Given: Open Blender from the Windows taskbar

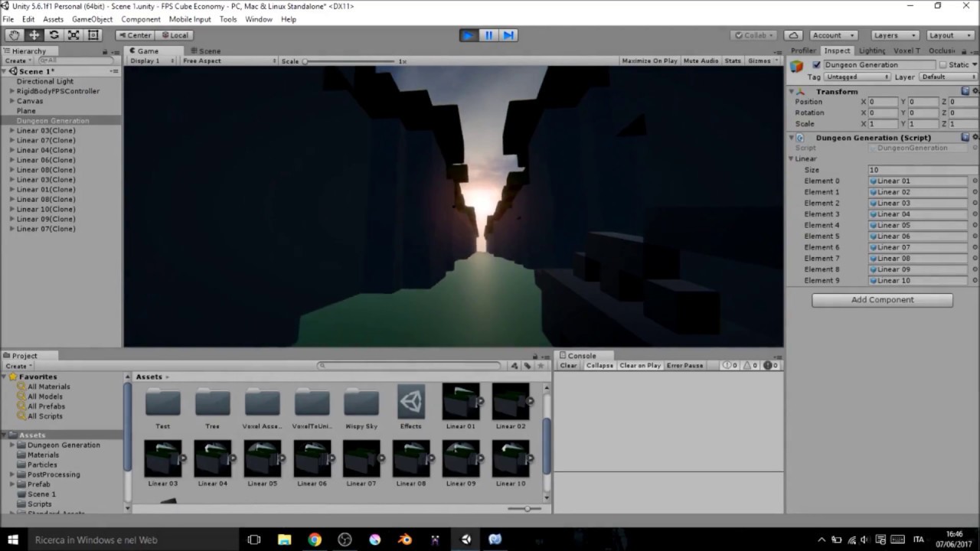Looking at the screenshot, I should [x=404, y=540].
